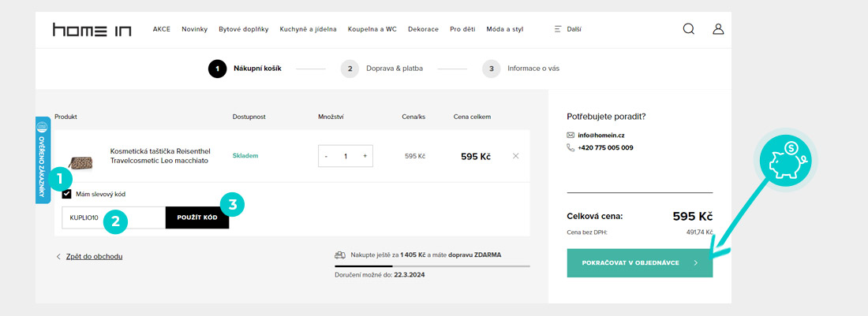The image size is (868, 316).
Task: Open the search magnifier icon
Action: click(x=688, y=29)
